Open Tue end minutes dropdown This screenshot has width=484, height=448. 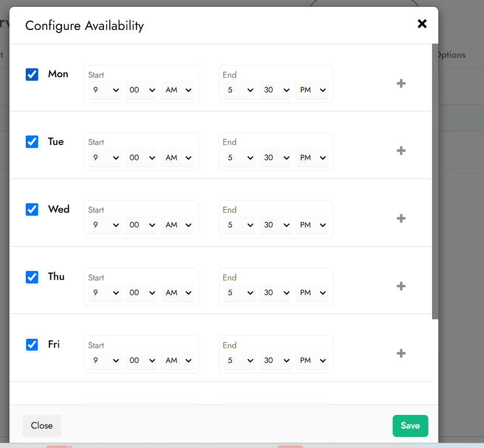pyautogui.click(x=276, y=158)
